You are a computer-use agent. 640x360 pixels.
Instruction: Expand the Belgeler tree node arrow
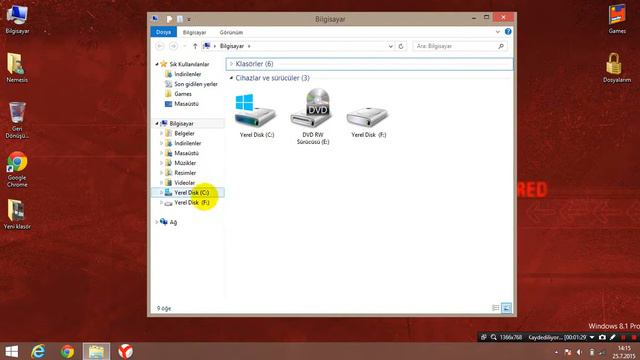pos(162,133)
